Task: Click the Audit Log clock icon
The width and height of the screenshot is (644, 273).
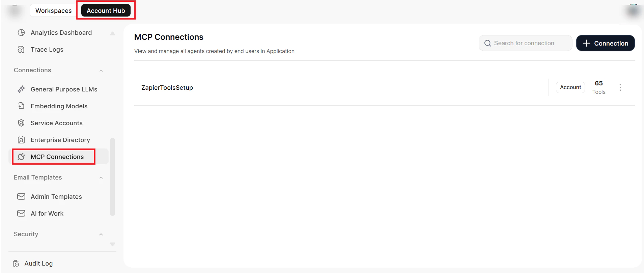Action: 16,264
